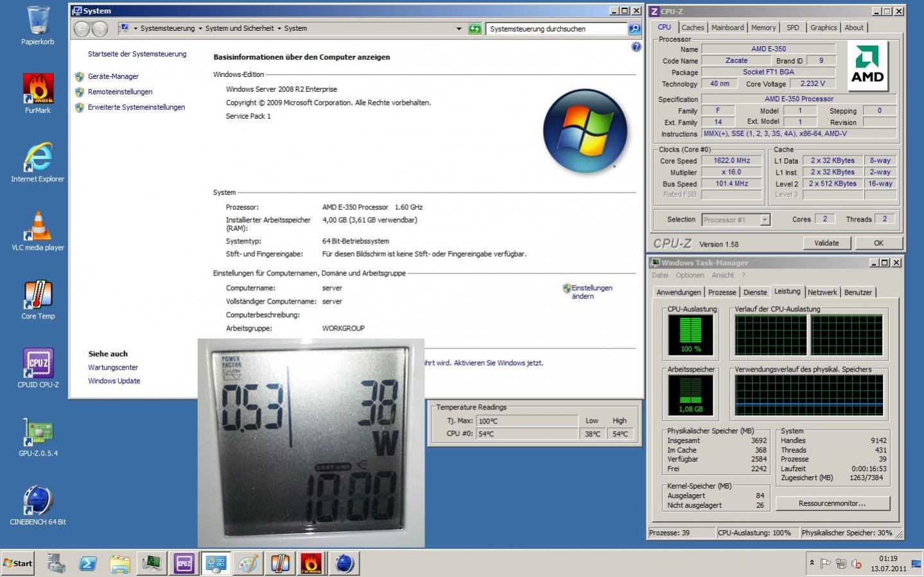The width and height of the screenshot is (924, 577).
Task: Open the Wartungscenter link
Action: coord(113,368)
